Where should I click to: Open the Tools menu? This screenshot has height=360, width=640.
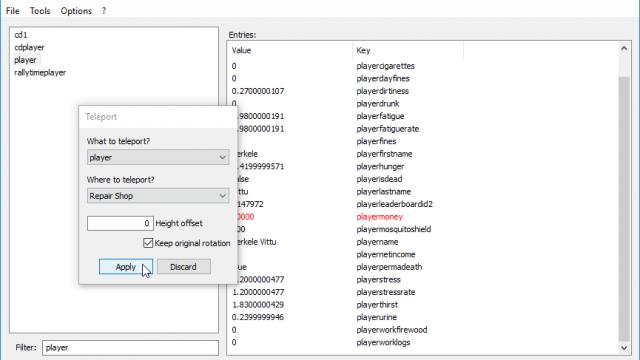pyautogui.click(x=40, y=11)
